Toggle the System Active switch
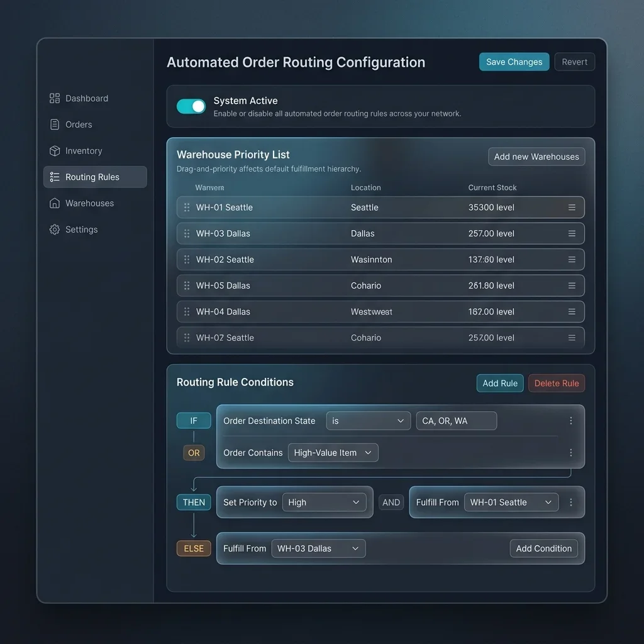 (191, 106)
